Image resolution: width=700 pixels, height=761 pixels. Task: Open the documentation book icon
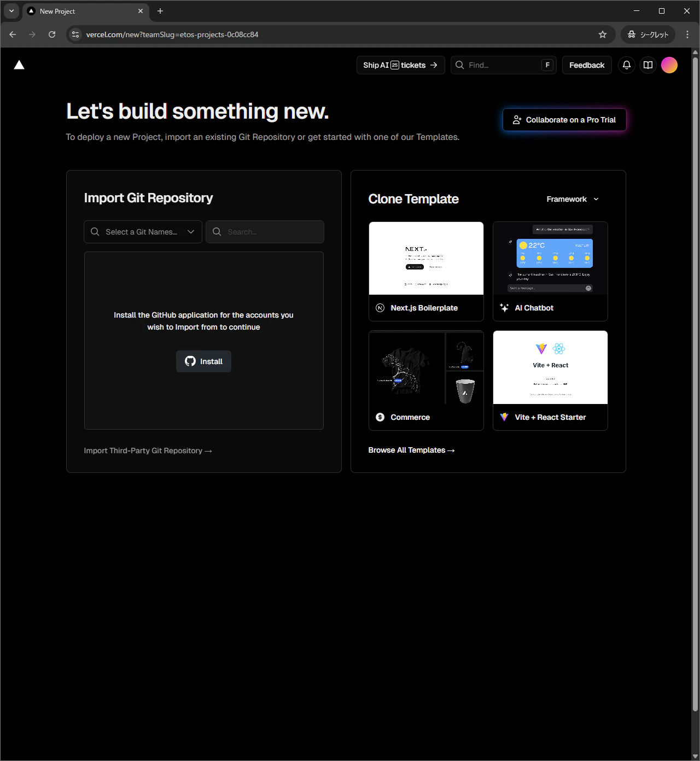tap(648, 65)
